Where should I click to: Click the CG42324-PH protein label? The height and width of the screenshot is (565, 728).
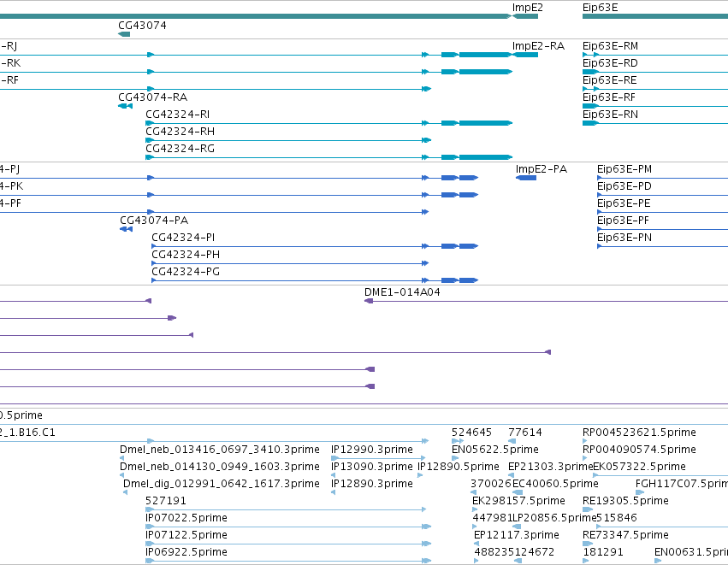pyautogui.click(x=186, y=255)
